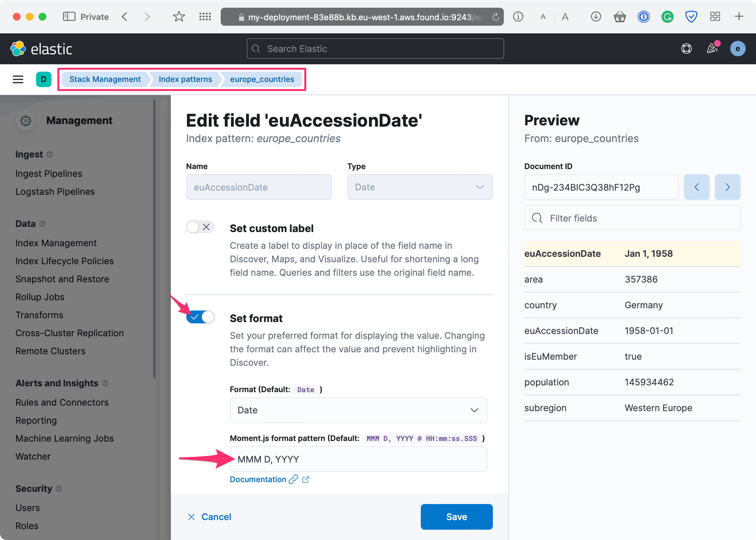
Task: Open the Format dropdown showing Date
Action: coord(358,410)
